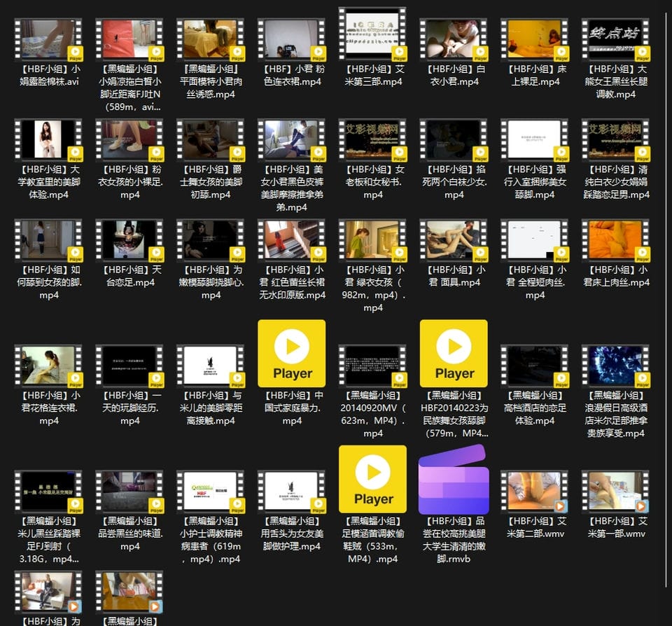Click the vertical scrollbar on the right edge
The height and width of the screenshot is (626, 672).
[x=666, y=300]
